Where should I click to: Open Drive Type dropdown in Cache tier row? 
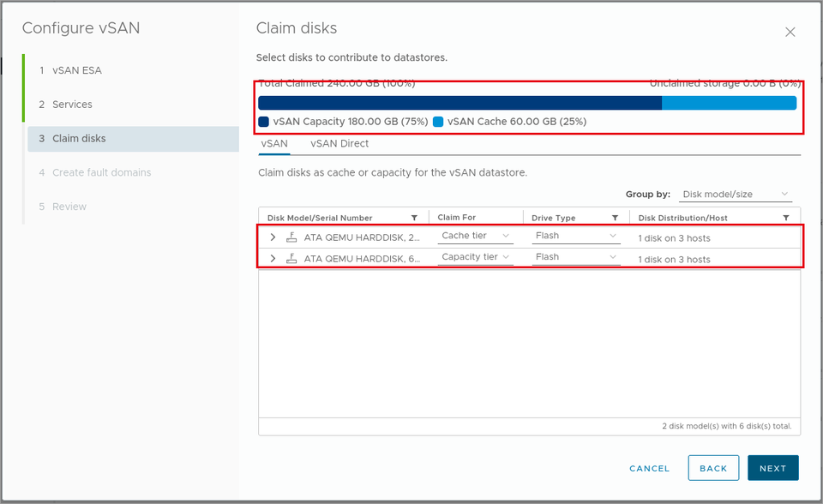click(576, 237)
